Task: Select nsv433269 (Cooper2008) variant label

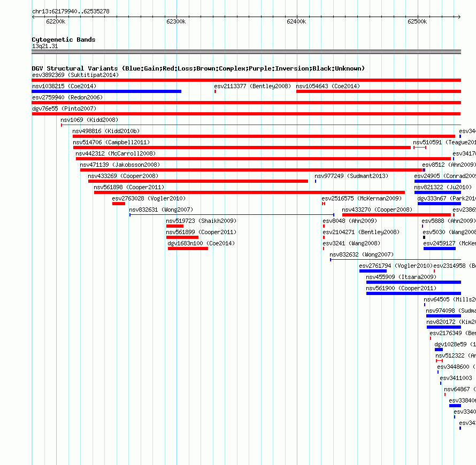Action: (x=123, y=176)
